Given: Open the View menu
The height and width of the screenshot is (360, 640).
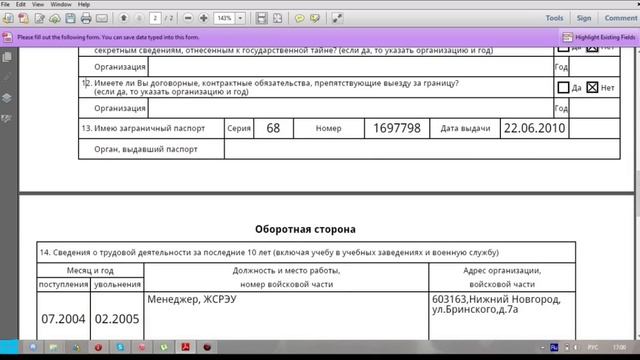Looking at the screenshot, I should coord(38,4).
